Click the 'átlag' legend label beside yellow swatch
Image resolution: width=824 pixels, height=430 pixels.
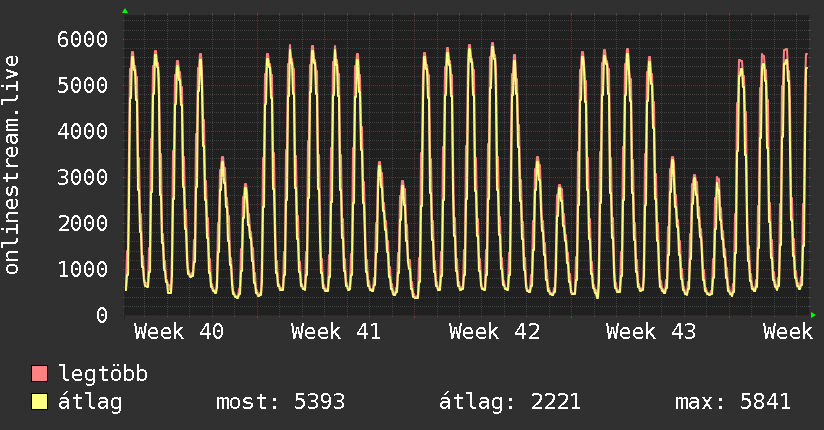click(x=90, y=402)
